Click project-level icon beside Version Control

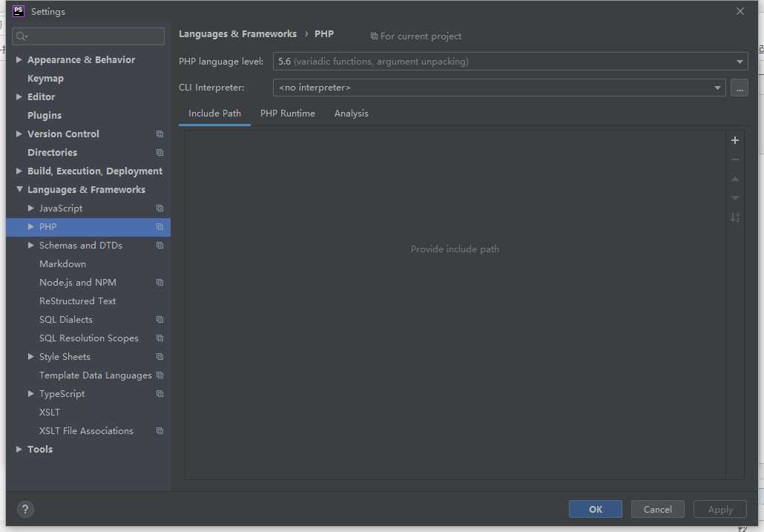click(x=159, y=134)
